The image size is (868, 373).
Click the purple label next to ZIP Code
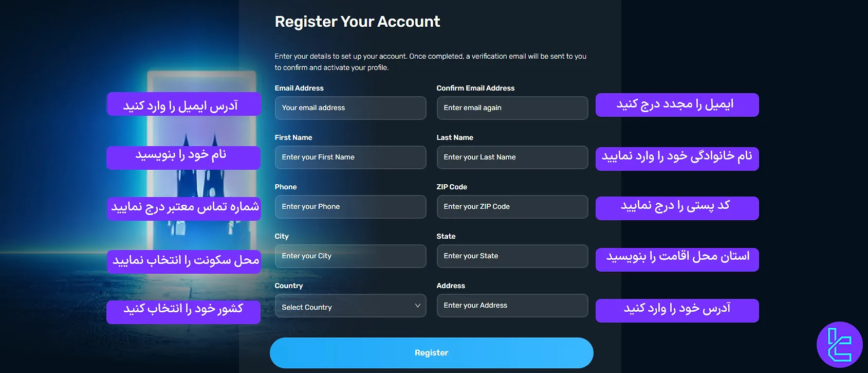(677, 208)
